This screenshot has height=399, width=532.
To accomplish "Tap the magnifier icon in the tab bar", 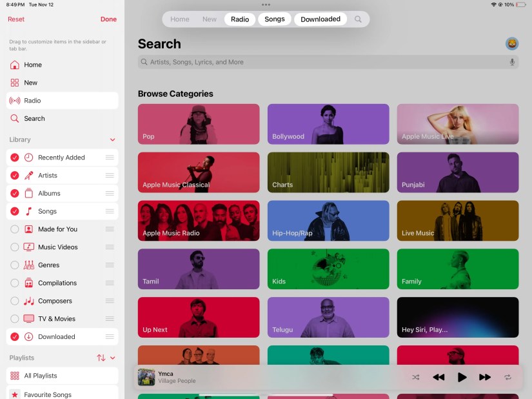I will tap(358, 19).
